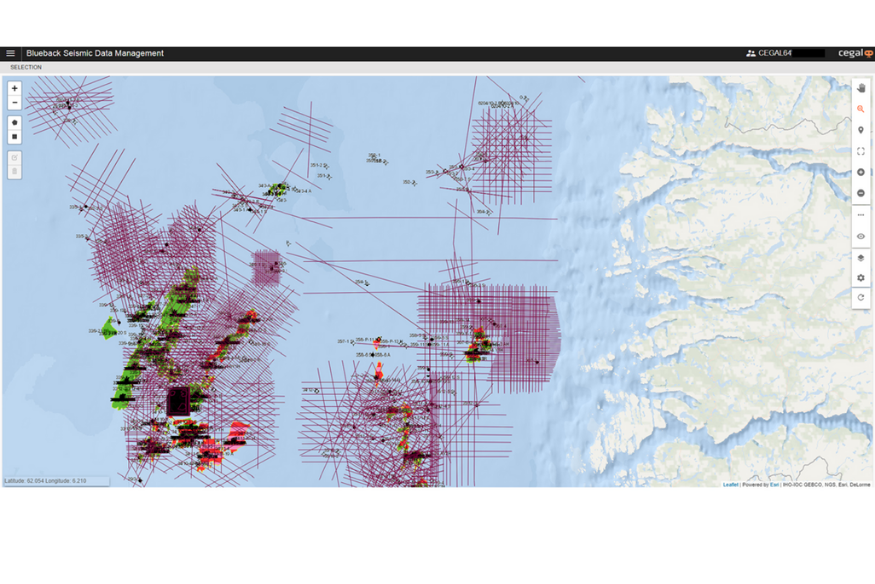
Task: Open the SELECTION tab
Action: point(26,67)
